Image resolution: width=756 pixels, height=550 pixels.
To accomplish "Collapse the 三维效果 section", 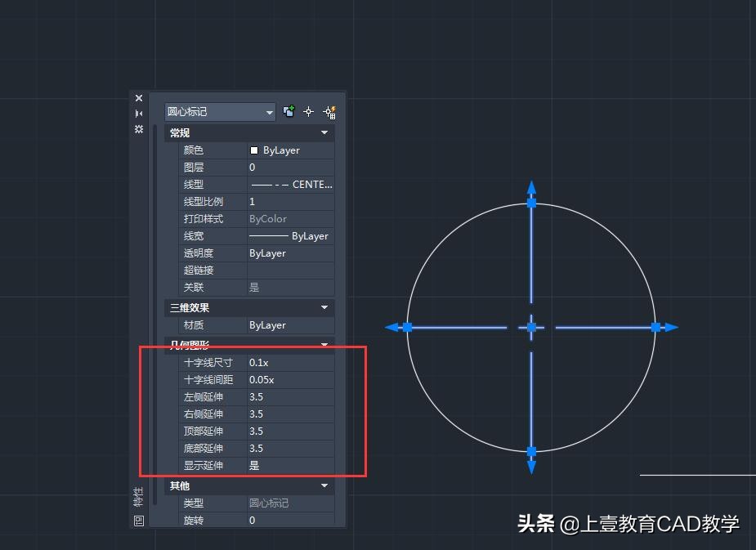I will [x=324, y=307].
